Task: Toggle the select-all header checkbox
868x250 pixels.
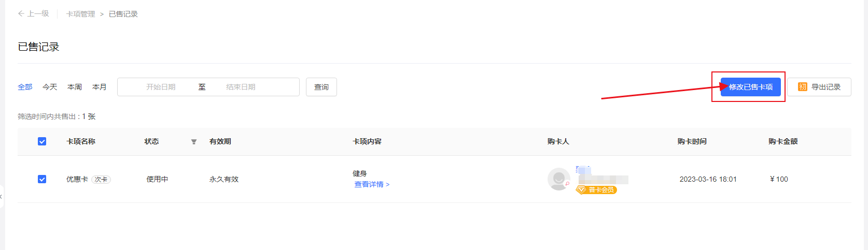Action: [42, 141]
